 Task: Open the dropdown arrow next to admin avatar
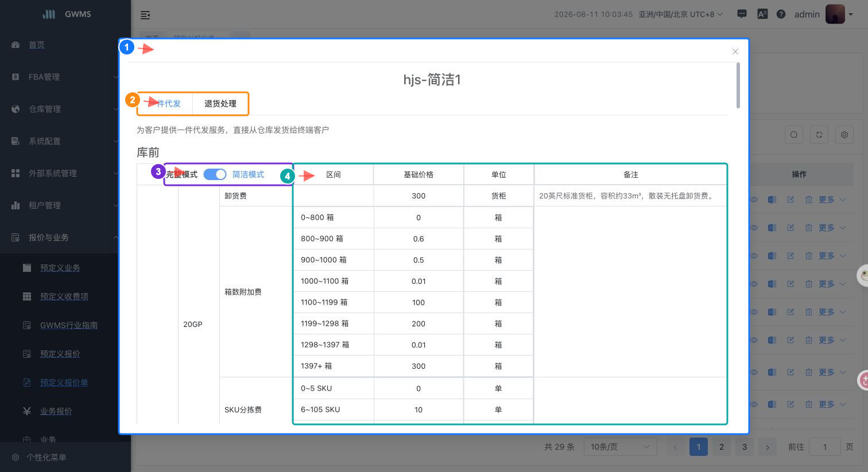coord(851,15)
